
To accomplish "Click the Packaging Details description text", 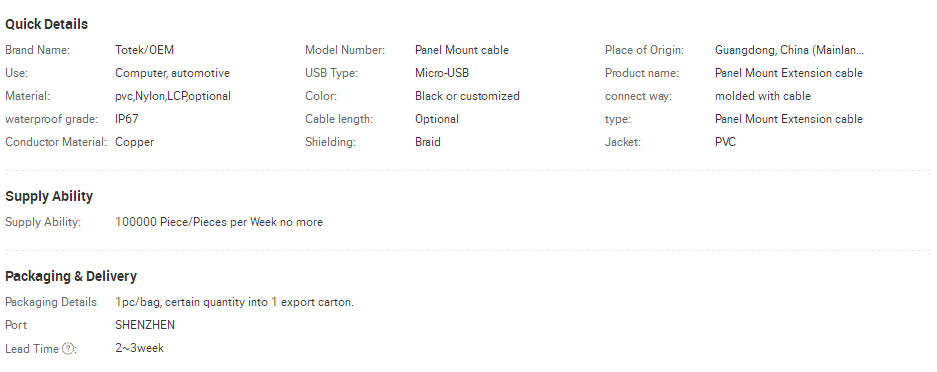I will [x=234, y=302].
